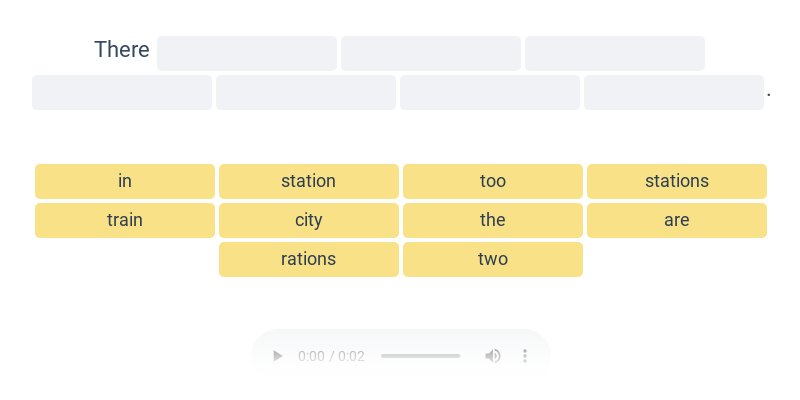This screenshot has width=800, height=400.
Task: Choose the word tile "the"
Action: point(493,220)
